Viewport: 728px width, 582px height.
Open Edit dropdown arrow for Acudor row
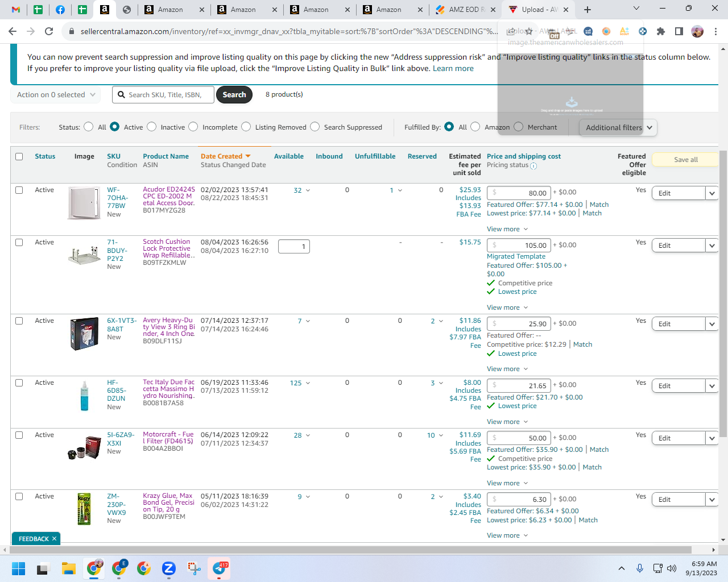click(712, 193)
